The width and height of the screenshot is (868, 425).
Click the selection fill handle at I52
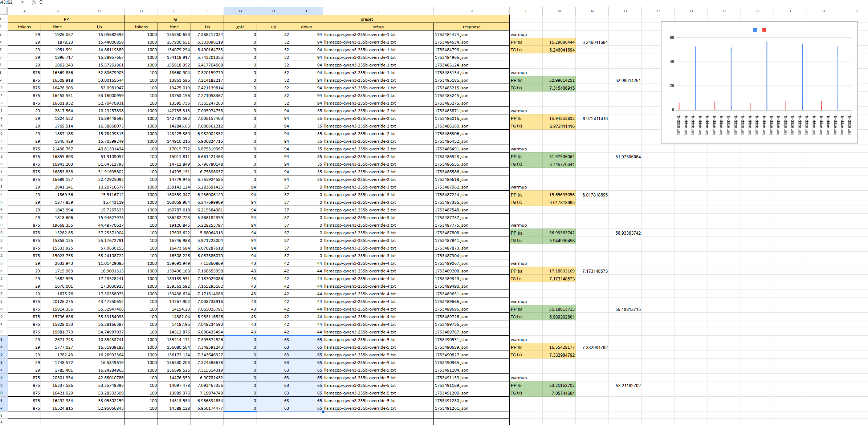[323, 412]
